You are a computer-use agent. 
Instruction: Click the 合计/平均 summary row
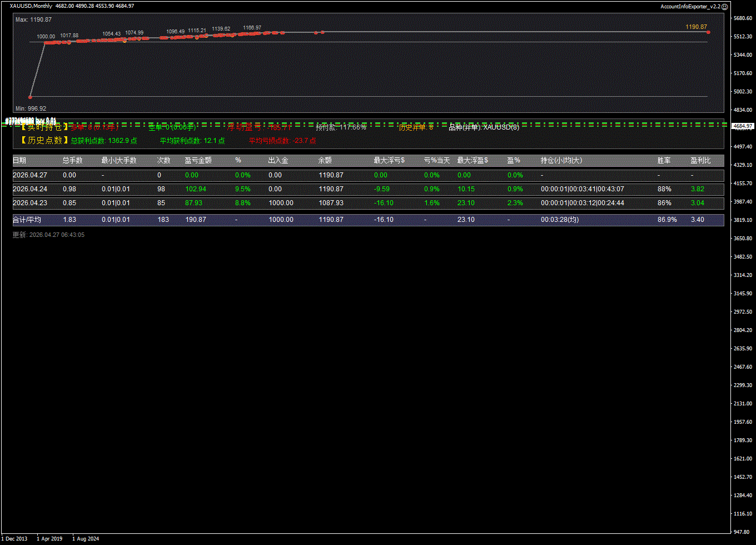(368, 220)
